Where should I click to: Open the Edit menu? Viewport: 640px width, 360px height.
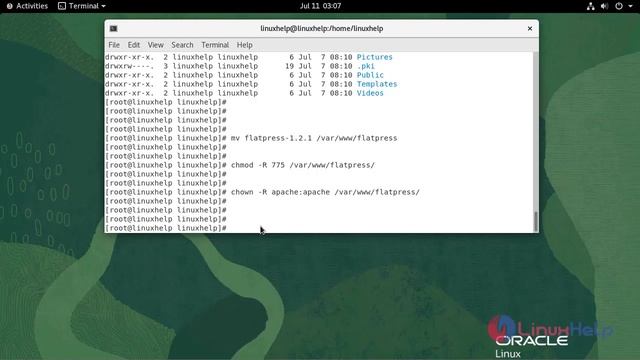(133, 45)
